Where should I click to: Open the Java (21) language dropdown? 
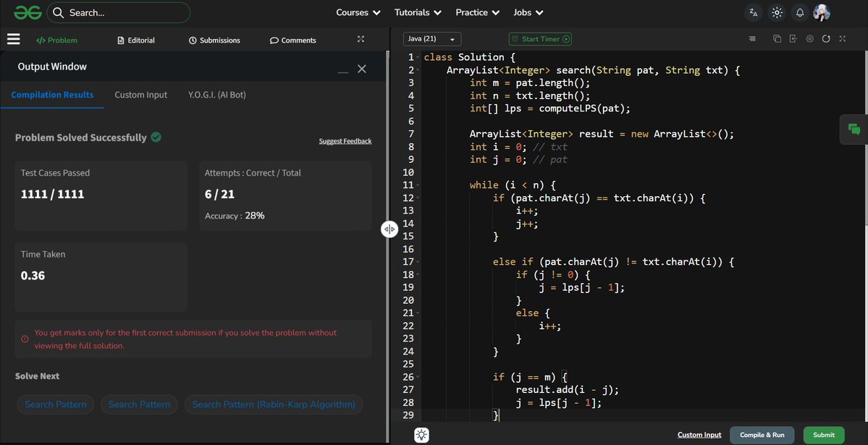(432, 39)
